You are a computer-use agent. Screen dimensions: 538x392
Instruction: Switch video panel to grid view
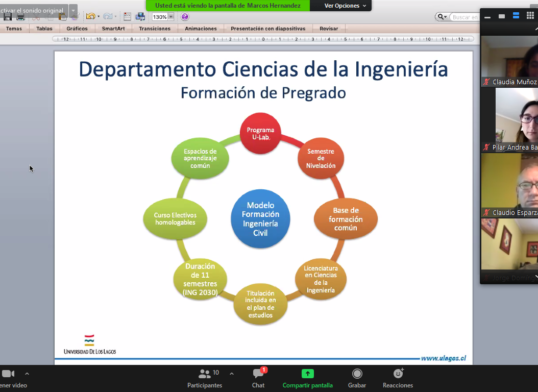[x=530, y=16]
